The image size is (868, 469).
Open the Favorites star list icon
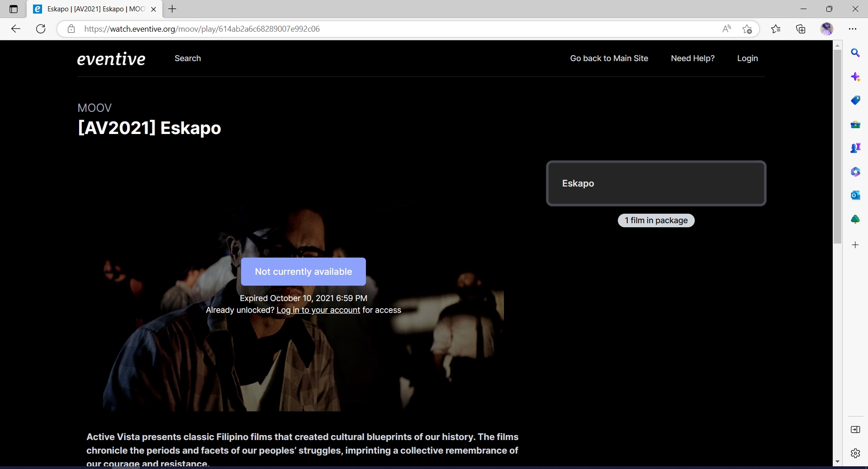click(776, 29)
